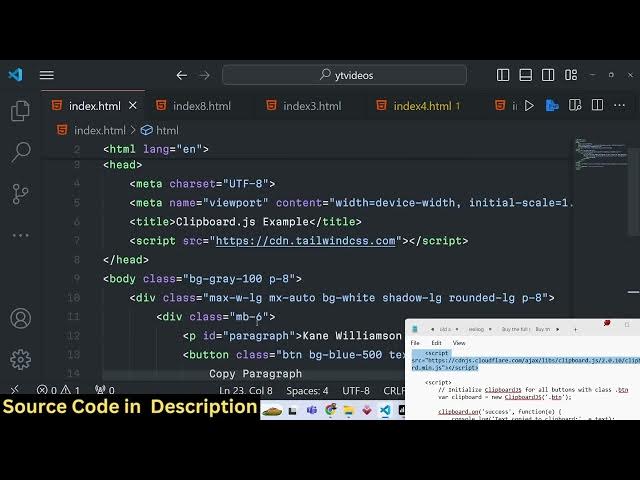Open the Accounts menu icon
This screenshot has width=640, height=480.
pos(20,318)
